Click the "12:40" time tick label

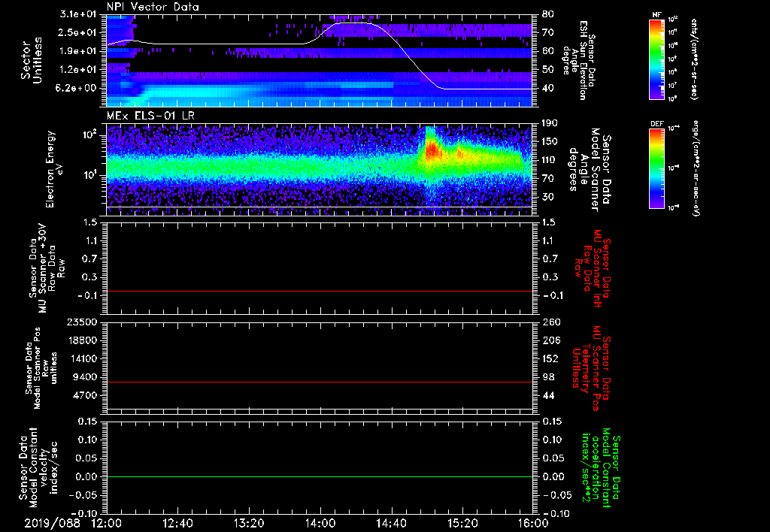[x=177, y=524]
